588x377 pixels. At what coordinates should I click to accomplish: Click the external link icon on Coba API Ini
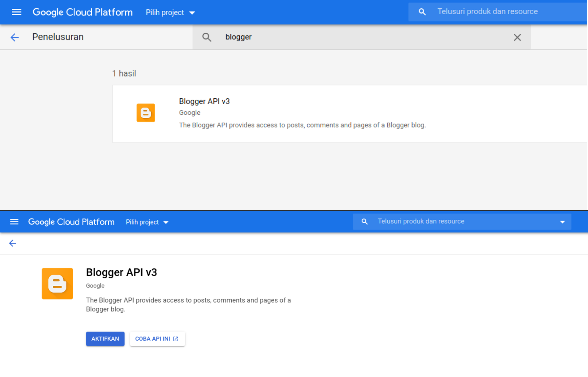click(x=176, y=339)
